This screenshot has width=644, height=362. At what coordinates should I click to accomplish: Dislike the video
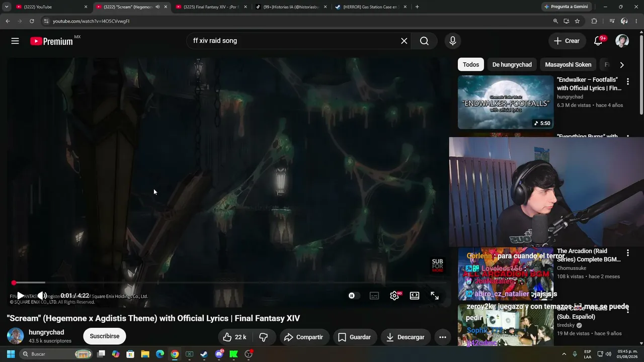coord(263,337)
